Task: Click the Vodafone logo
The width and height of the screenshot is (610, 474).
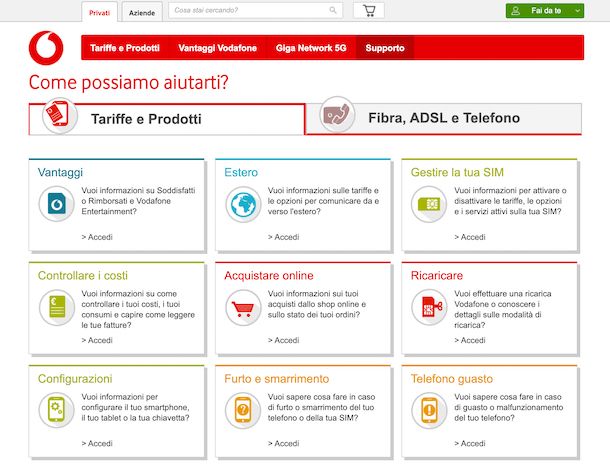Action: click(x=46, y=48)
